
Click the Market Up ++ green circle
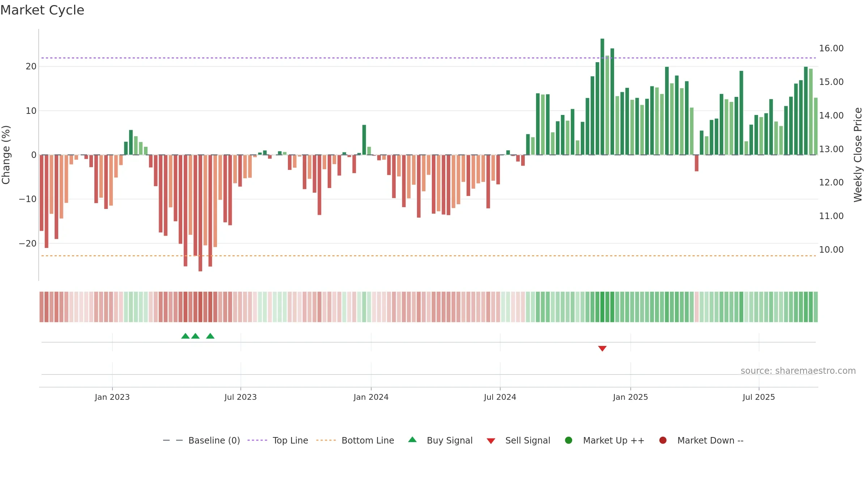(x=569, y=440)
